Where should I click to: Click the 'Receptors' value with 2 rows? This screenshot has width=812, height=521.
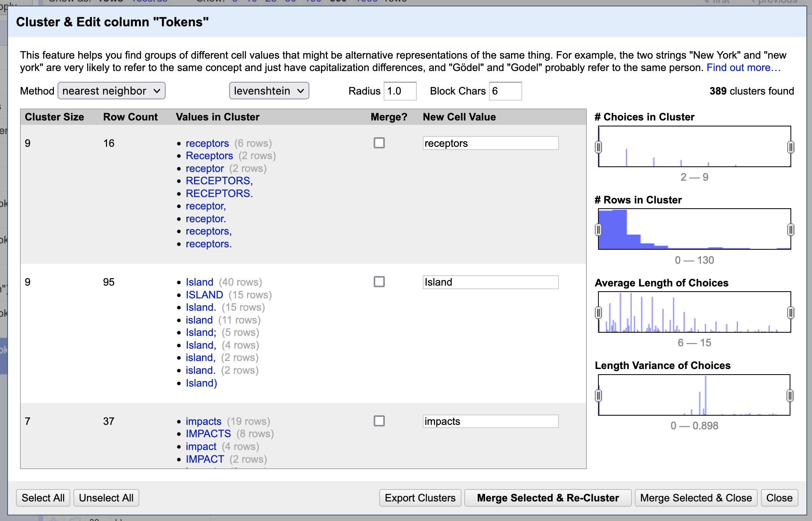209,156
